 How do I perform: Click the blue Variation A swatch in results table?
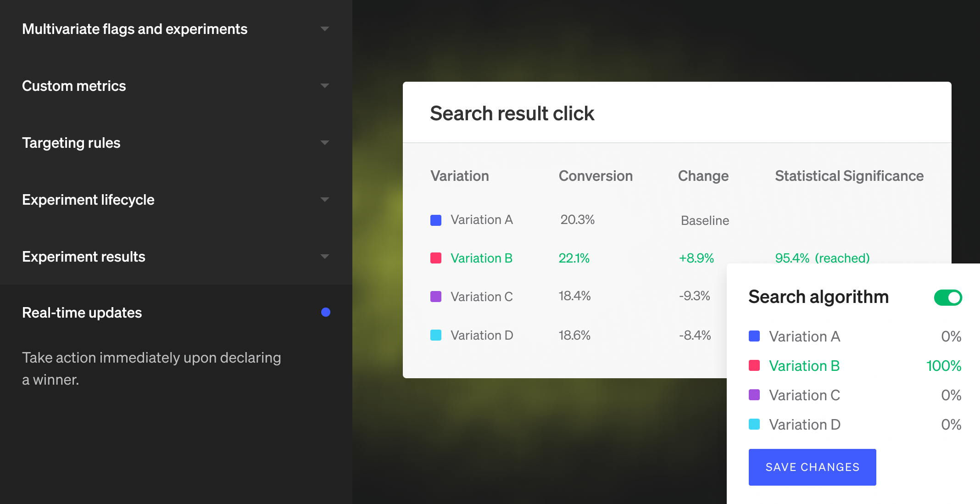tap(436, 220)
